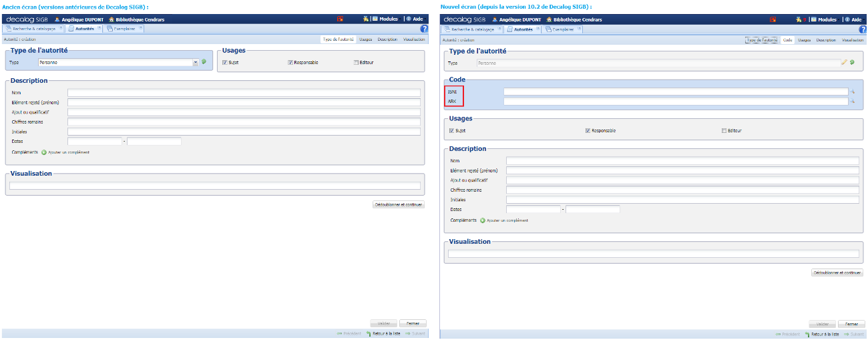Close the Recherche & catalogage tab in Ancien écran
The height and width of the screenshot is (340, 868).
(x=61, y=29)
